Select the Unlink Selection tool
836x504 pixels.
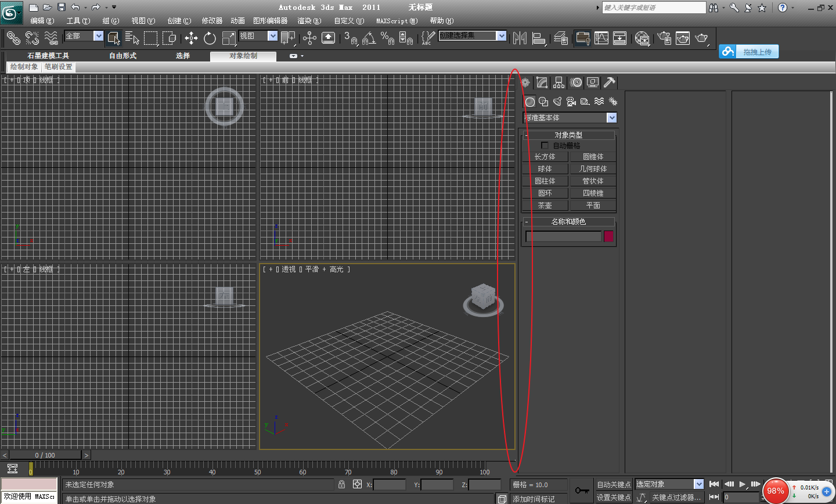(32, 38)
